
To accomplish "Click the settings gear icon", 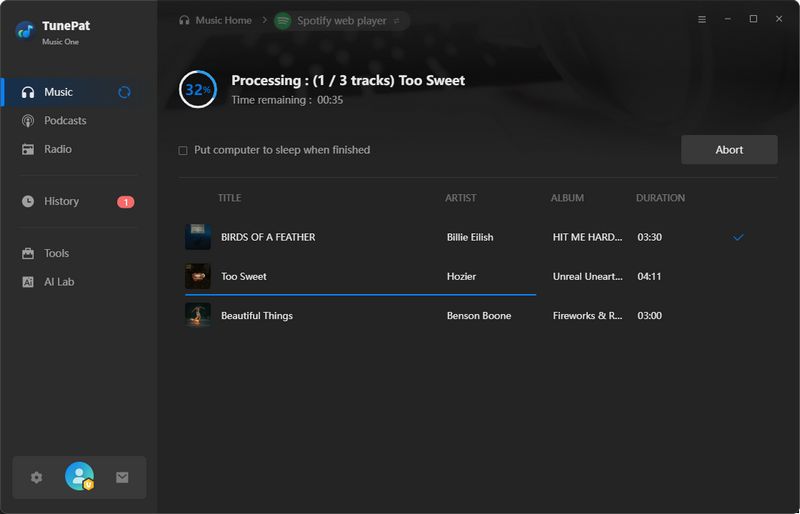I will [37, 478].
